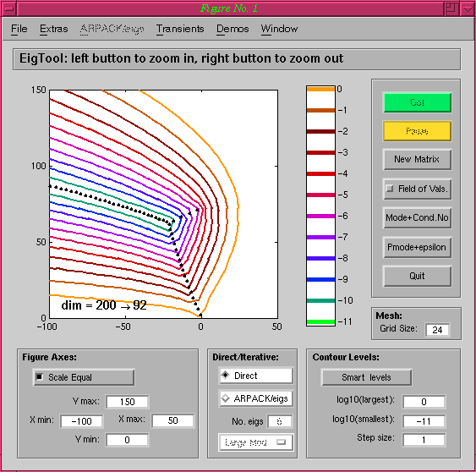The width and height of the screenshot is (476, 472).
Task: Open the File menu
Action: (19, 29)
